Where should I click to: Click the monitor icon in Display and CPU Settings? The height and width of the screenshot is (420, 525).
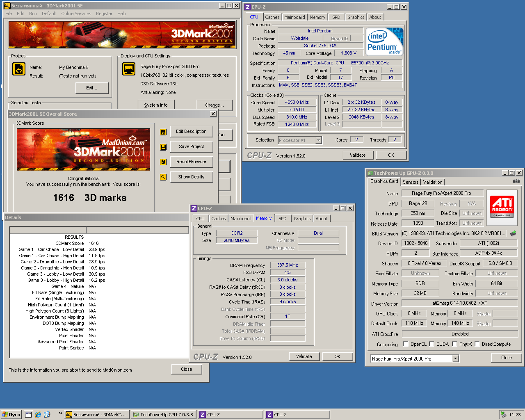[129, 69]
